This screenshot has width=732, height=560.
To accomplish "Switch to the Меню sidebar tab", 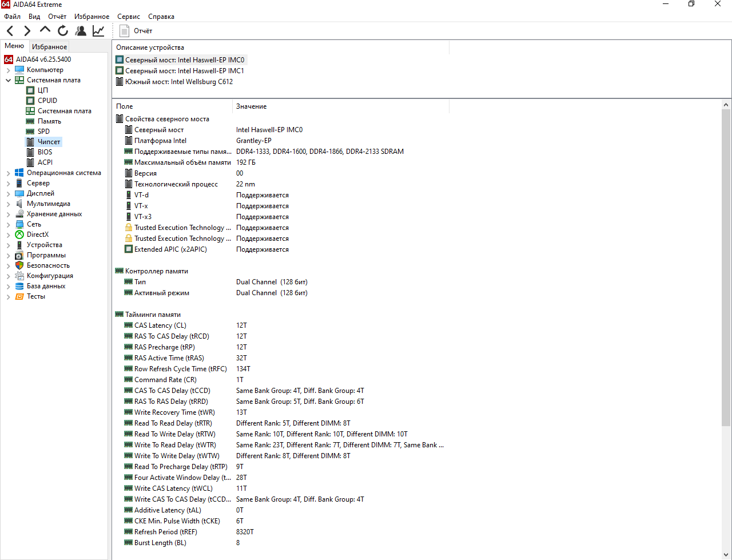I will point(14,46).
